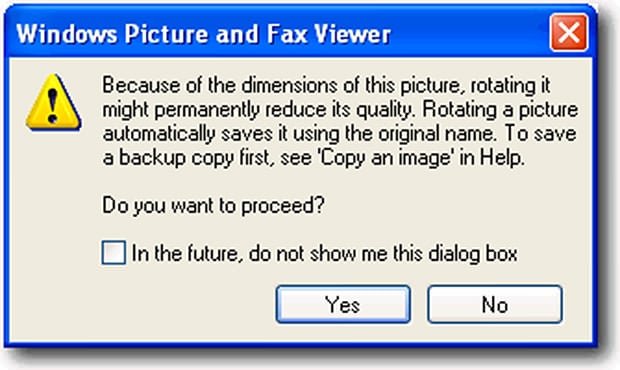Click the word 'Help' in the message
The image size is (620, 370).
pos(500,157)
